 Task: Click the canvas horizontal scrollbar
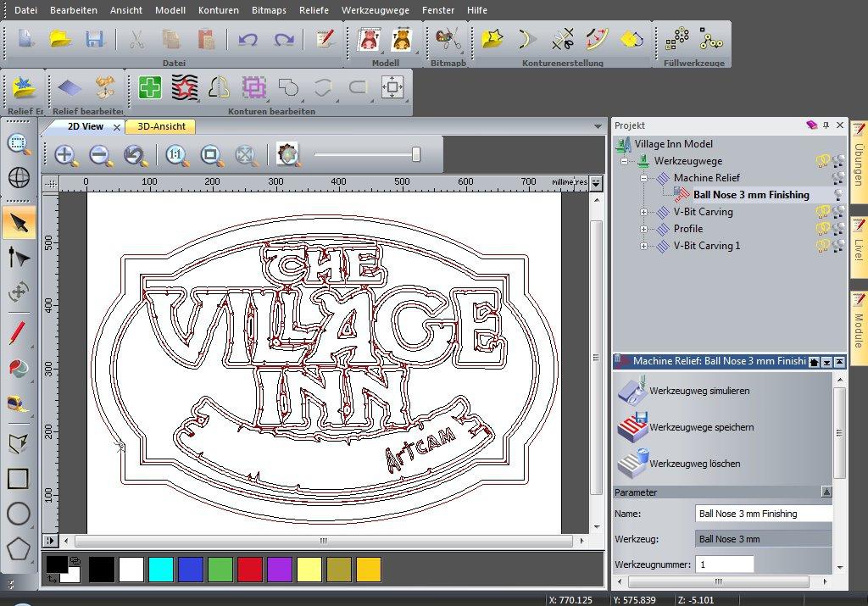coord(323,541)
